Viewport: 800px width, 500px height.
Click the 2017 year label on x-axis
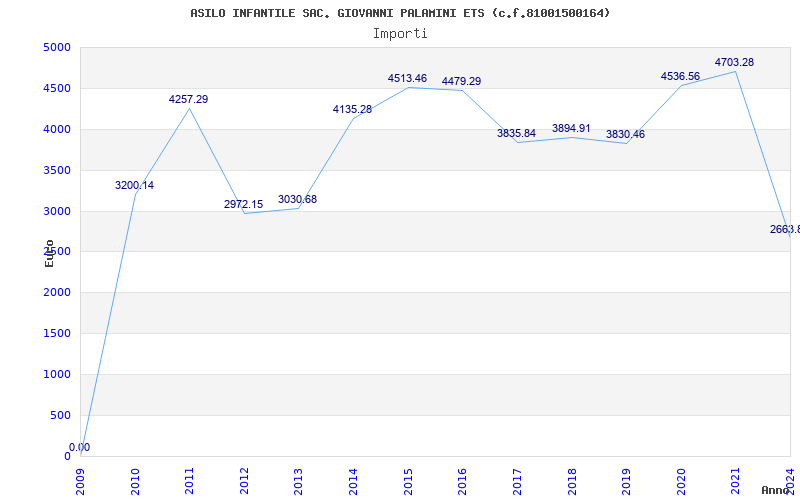pyautogui.click(x=517, y=481)
